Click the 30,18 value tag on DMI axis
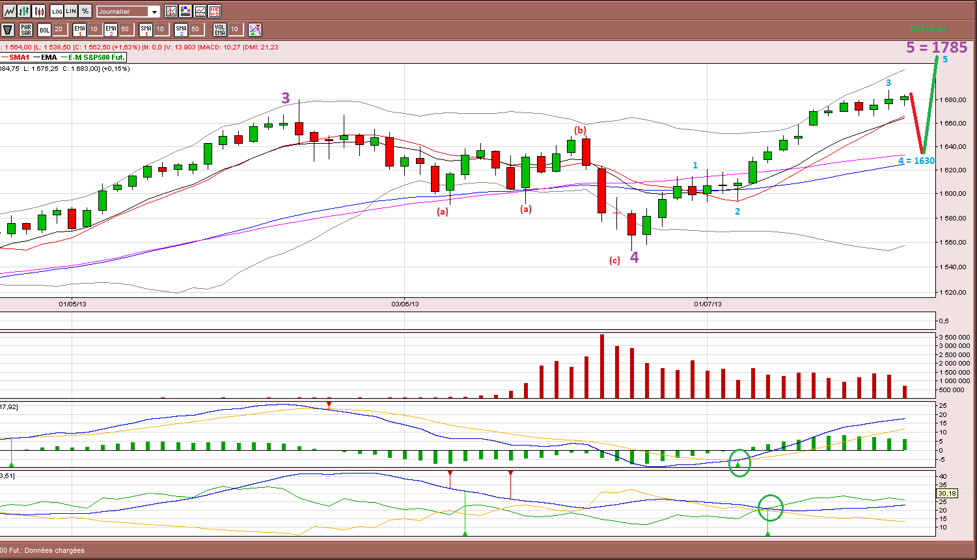Viewport: 977px width, 560px height. click(x=947, y=494)
